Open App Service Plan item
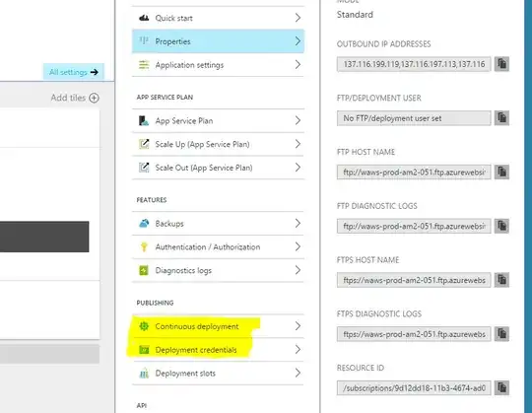532x413 pixels. (218, 120)
